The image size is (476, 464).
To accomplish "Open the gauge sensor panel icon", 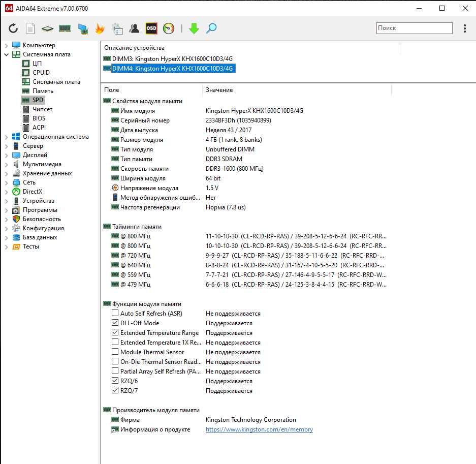I will click(169, 28).
